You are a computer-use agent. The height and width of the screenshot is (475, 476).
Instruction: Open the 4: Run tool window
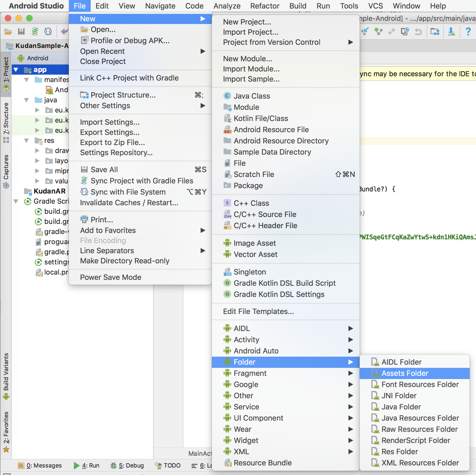86,465
